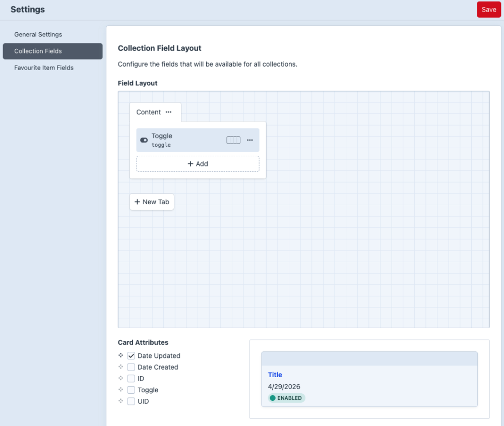Click the 'toggle' handle text
504x426 pixels.
click(x=161, y=145)
